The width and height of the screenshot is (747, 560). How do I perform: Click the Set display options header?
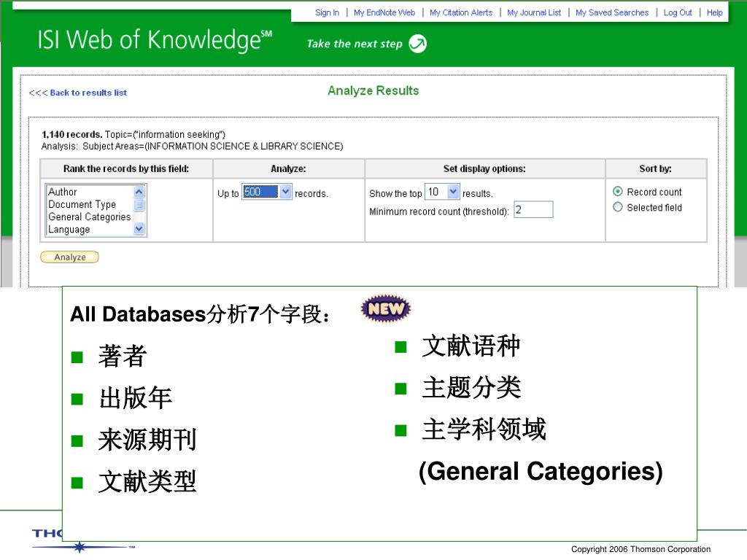pos(484,168)
